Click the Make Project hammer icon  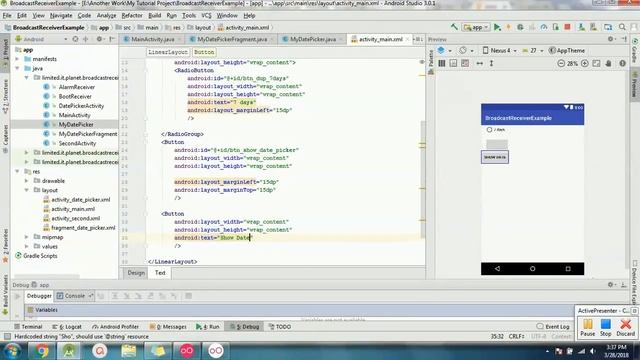tap(454, 27)
